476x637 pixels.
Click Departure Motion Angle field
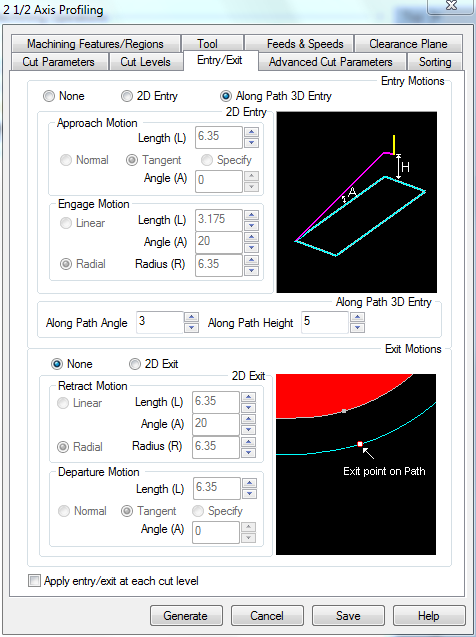click(216, 532)
